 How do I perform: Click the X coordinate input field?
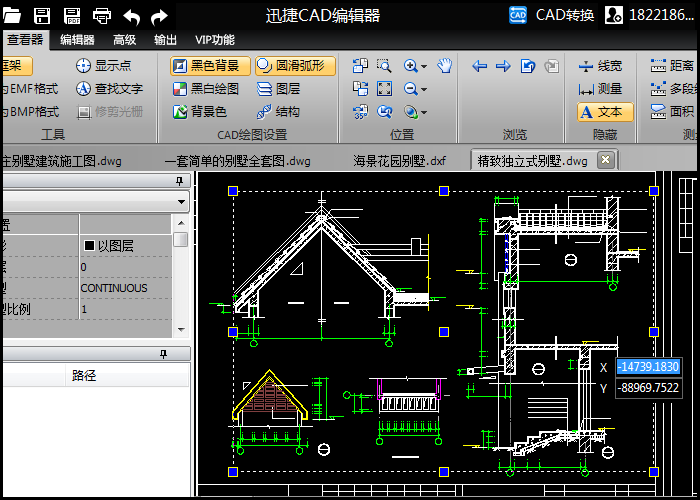click(x=648, y=367)
